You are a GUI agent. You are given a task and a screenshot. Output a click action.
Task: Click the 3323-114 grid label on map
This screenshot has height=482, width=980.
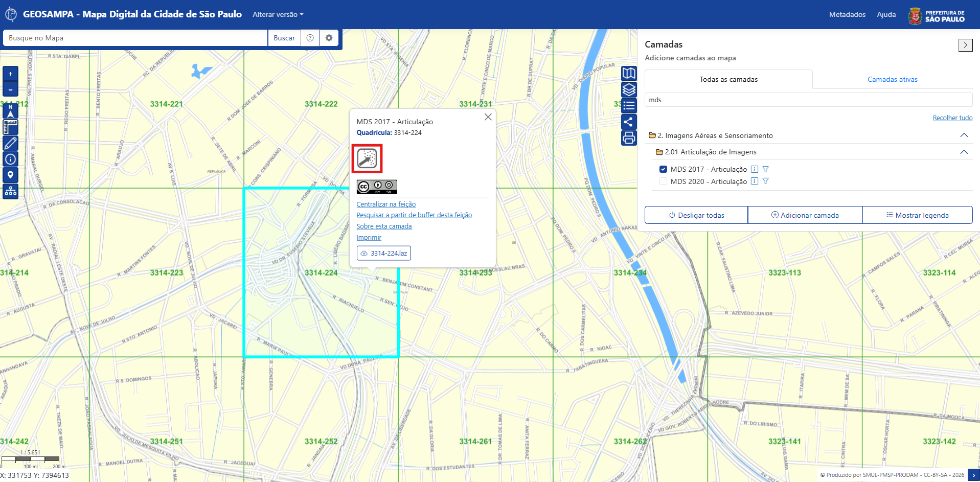pos(940,273)
